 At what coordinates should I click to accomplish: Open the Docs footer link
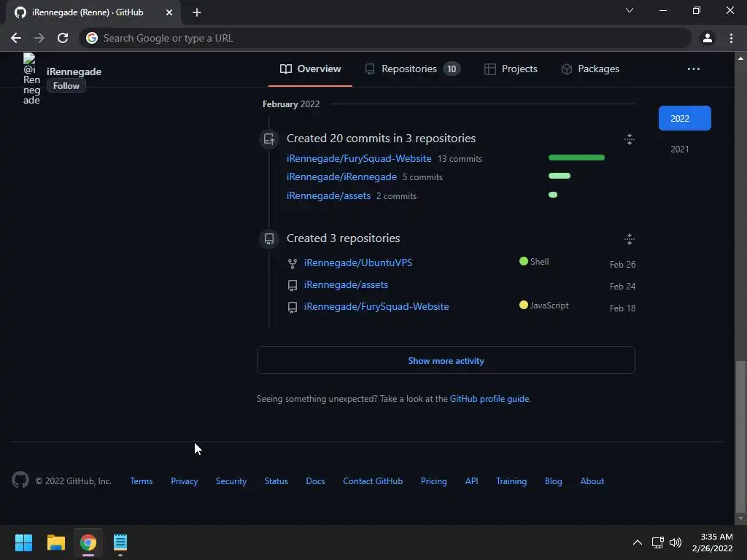[315, 481]
